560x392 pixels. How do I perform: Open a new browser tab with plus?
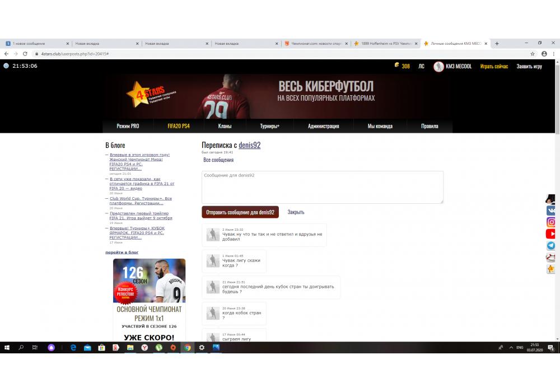click(x=497, y=44)
